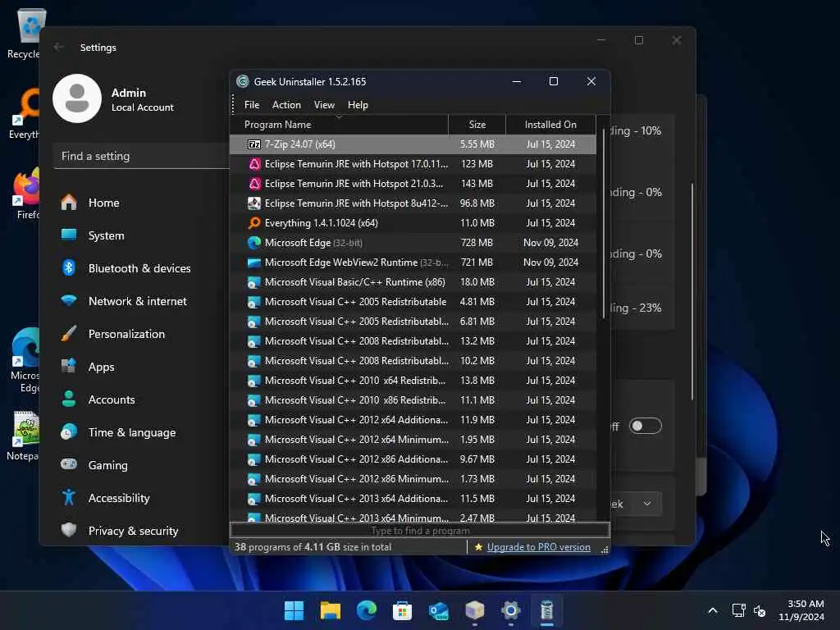This screenshot has width=840, height=630.
Task: Show hidden system tray icons
Action: (713, 610)
